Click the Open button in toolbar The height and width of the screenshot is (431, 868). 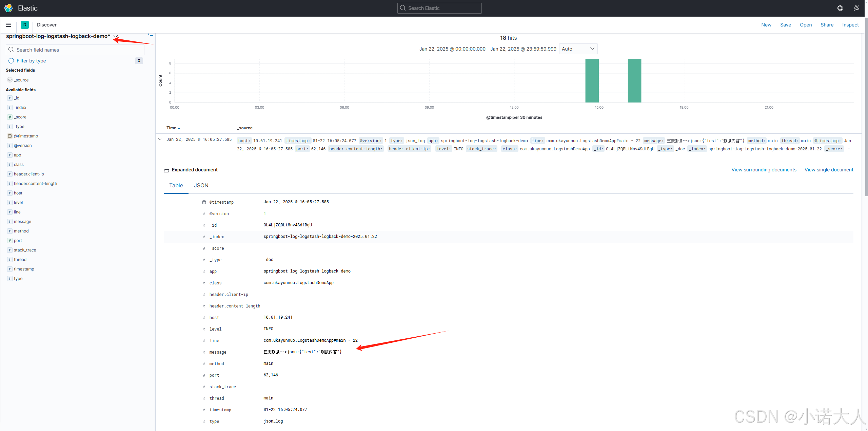pyautogui.click(x=806, y=24)
